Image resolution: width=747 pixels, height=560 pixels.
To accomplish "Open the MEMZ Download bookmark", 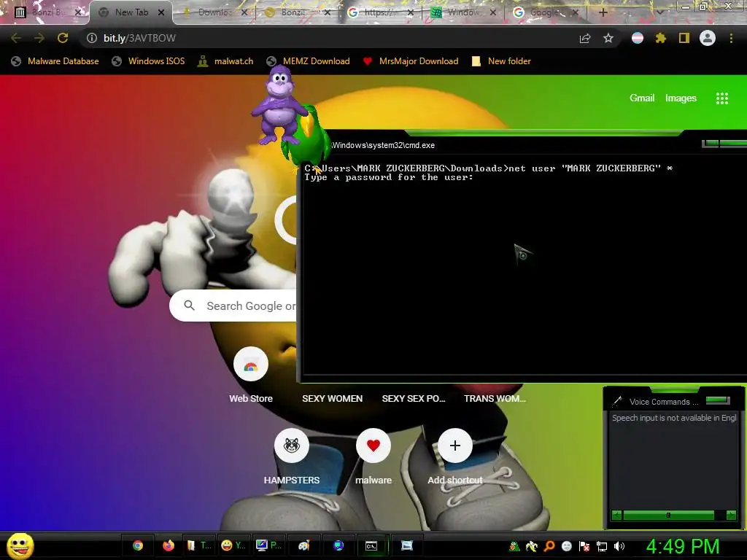I will point(309,61).
